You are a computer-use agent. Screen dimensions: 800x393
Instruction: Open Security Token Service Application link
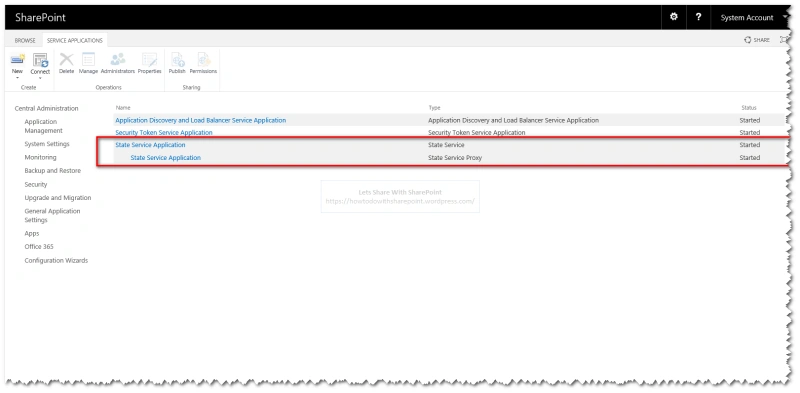point(164,133)
